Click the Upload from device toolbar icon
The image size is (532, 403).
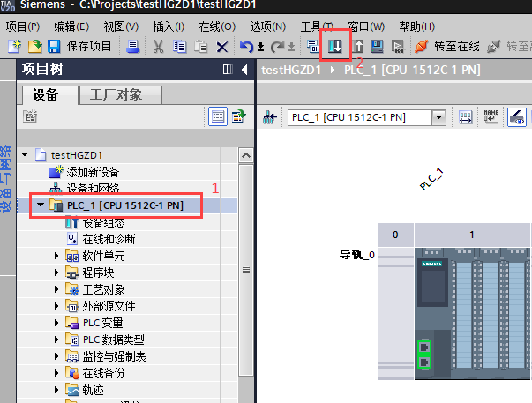358,46
